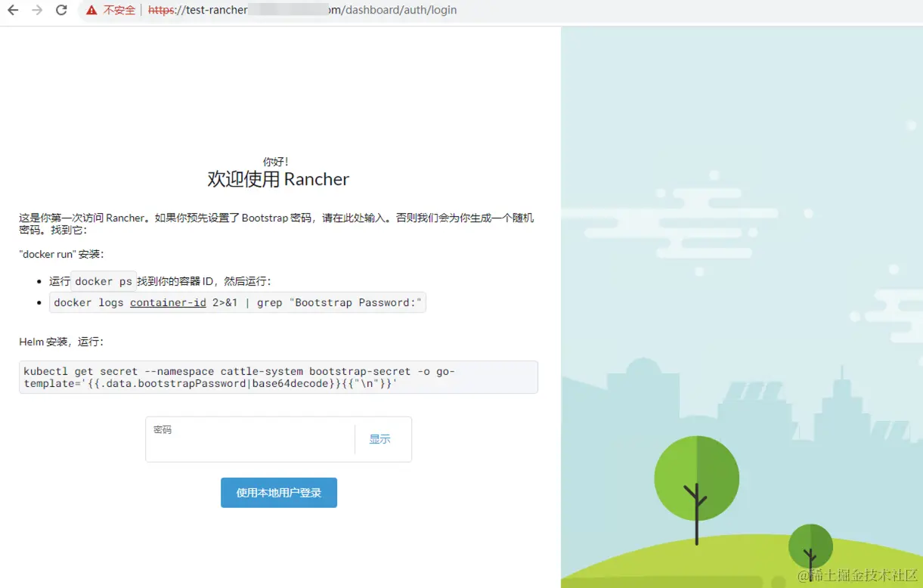Screen dimensions: 923x588
Task: Click the kubectl get secret command block
Action: (x=278, y=377)
